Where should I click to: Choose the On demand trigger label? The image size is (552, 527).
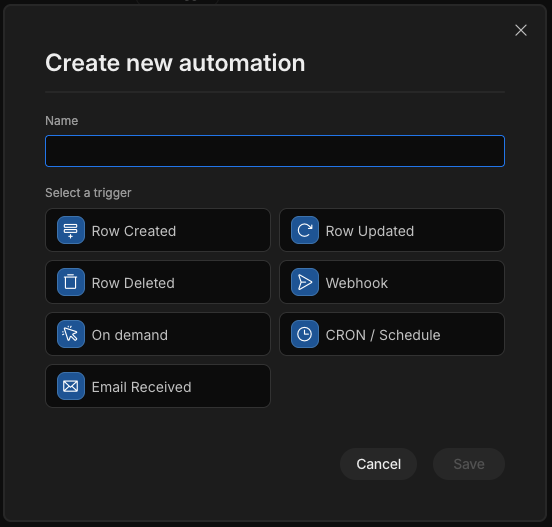(x=130, y=335)
